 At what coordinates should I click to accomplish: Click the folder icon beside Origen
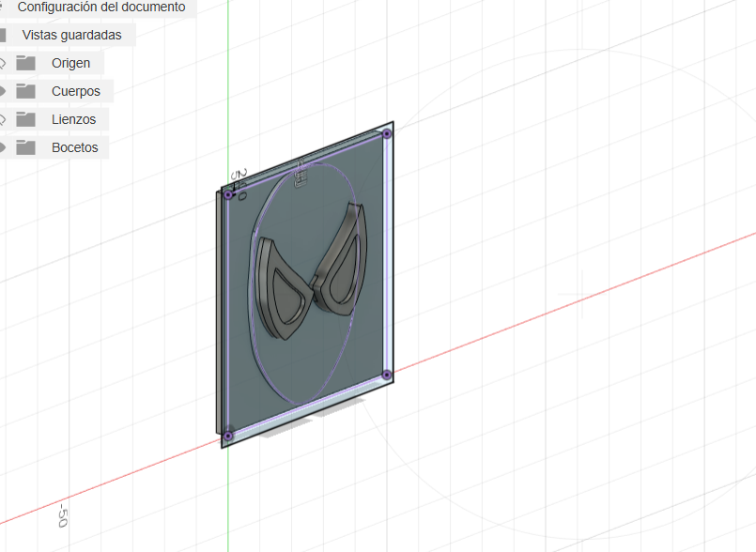pyautogui.click(x=25, y=63)
